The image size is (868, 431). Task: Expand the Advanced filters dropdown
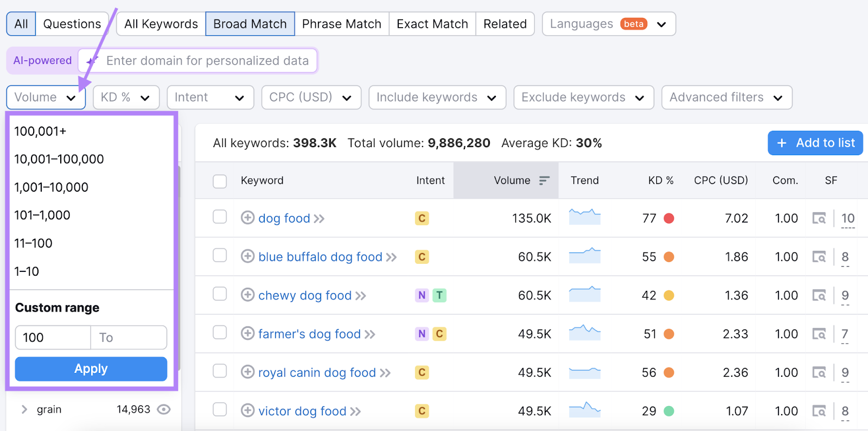726,98
